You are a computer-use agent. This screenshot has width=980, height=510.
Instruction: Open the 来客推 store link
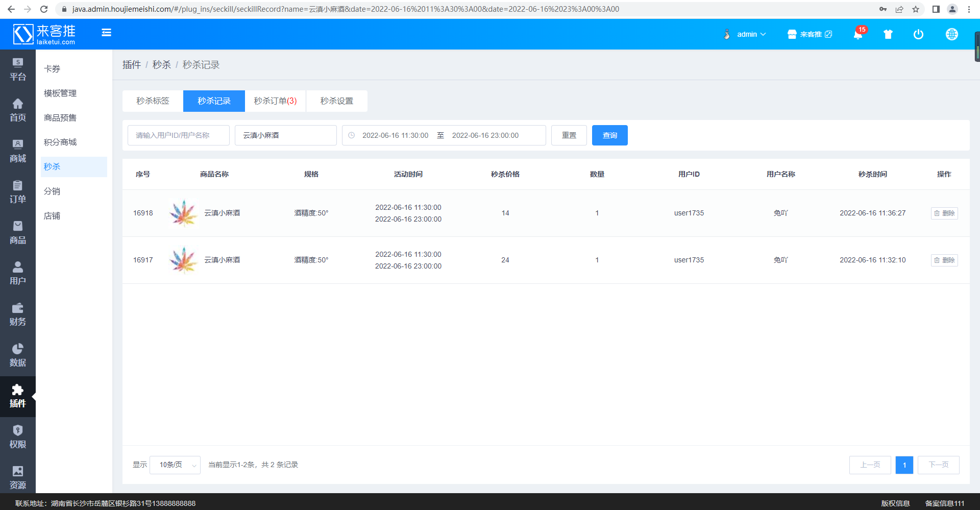[x=810, y=34]
